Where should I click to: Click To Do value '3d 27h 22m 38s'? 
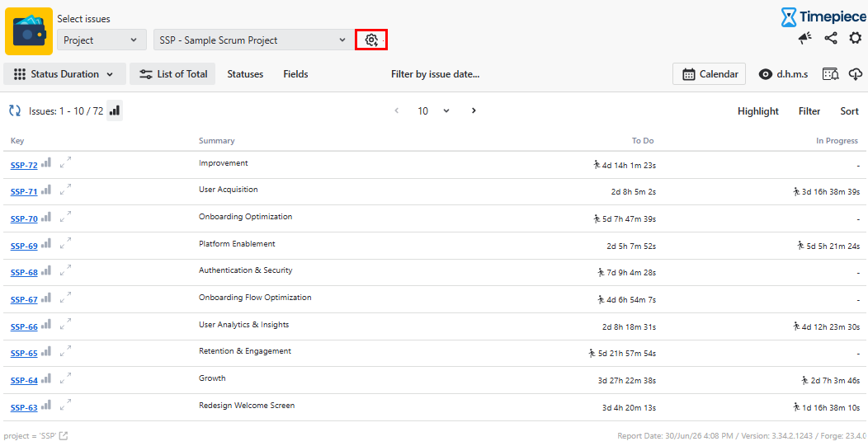coord(627,381)
